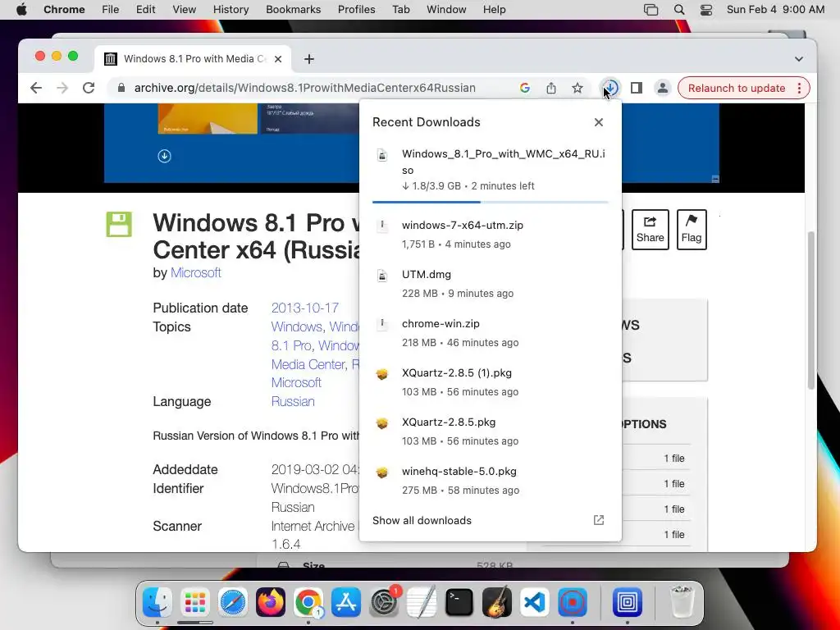The width and height of the screenshot is (840, 630).
Task: Click the Russian language link
Action: [293, 401]
